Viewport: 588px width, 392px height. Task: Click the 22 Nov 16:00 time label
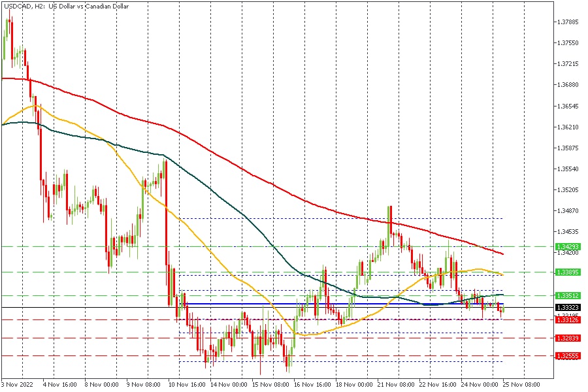tap(438, 385)
